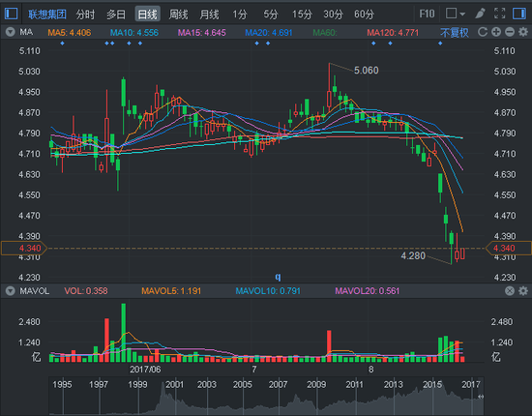Switch to 分时 intraday view
The image size is (532, 416).
85,15
